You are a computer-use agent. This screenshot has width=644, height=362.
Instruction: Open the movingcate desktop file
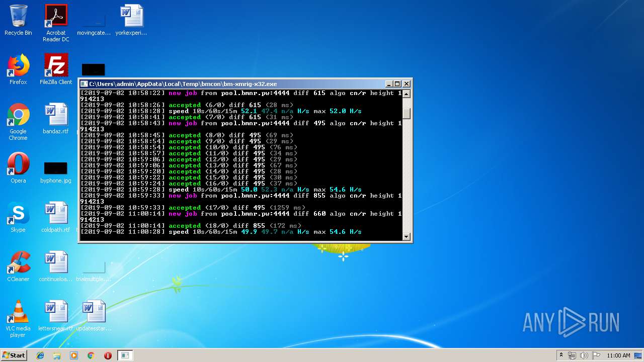(94, 23)
